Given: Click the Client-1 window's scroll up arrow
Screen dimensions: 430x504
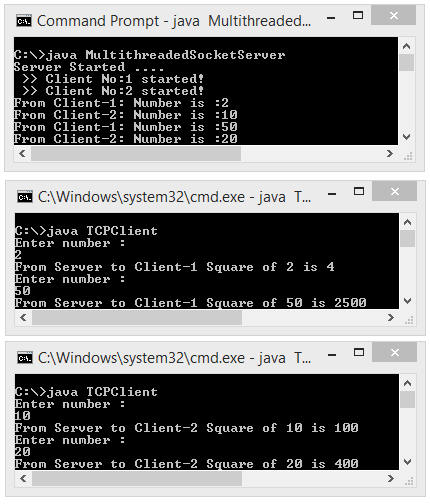Looking at the screenshot, I should click(x=407, y=222).
